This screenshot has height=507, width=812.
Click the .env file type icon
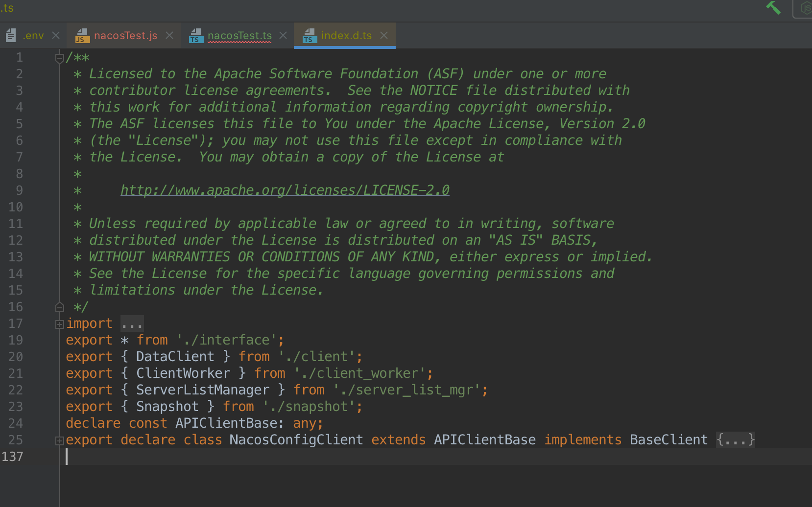(11, 36)
